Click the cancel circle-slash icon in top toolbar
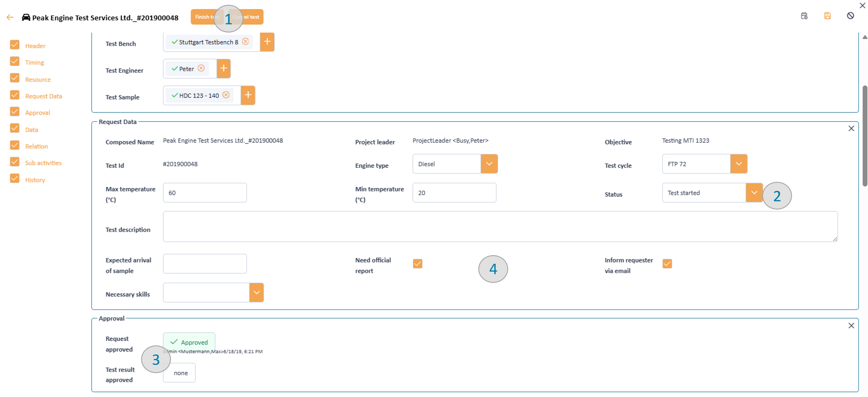This screenshot has height=397, width=868. 851,16
